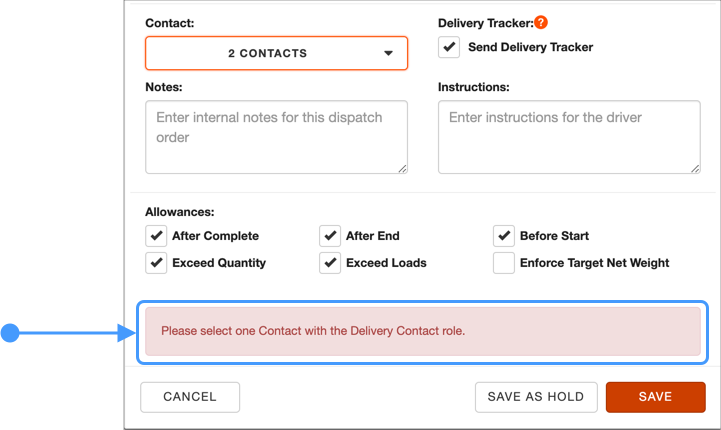The height and width of the screenshot is (430, 721).
Task: Click the orange SAVE button
Action: tap(656, 397)
